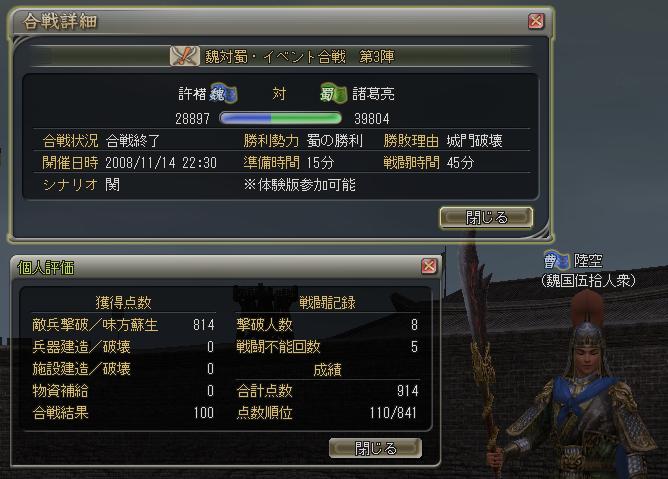
Task: Click the 敵兵撃破/味方蘇生 score row
Action: click(x=123, y=325)
